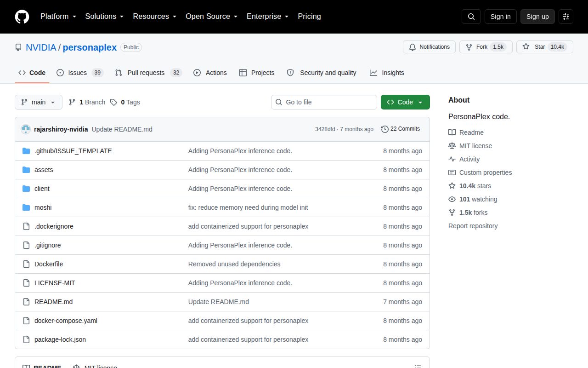Click the commit history clock icon
This screenshot has height=368, width=588.
385,129
